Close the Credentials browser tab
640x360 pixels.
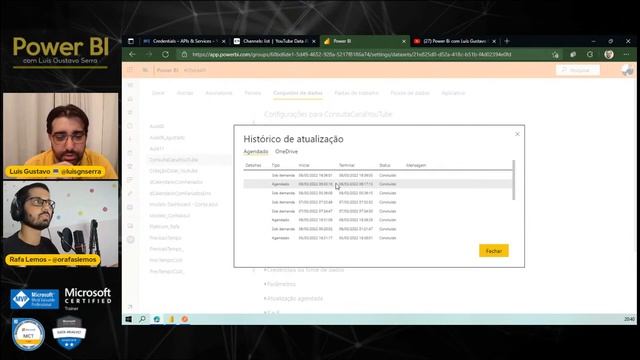(x=223, y=41)
